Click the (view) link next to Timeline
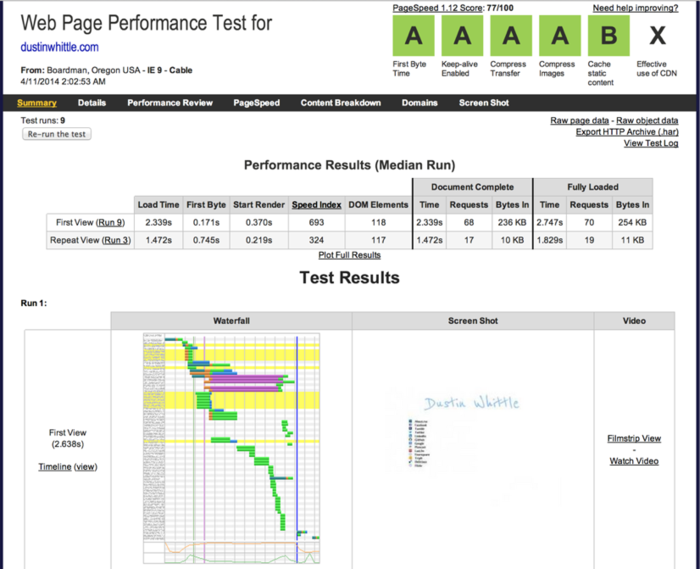Screen dimensions: 700x569 [85, 467]
